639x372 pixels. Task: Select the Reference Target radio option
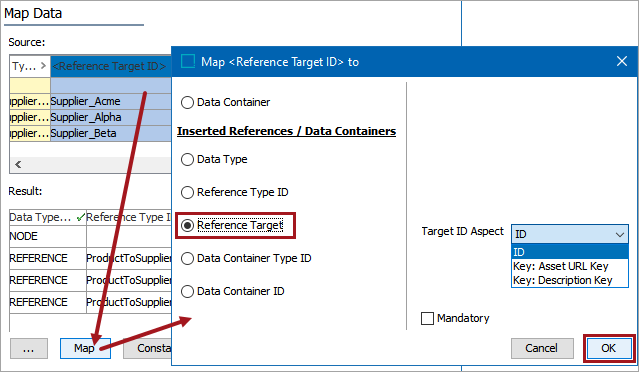click(187, 225)
